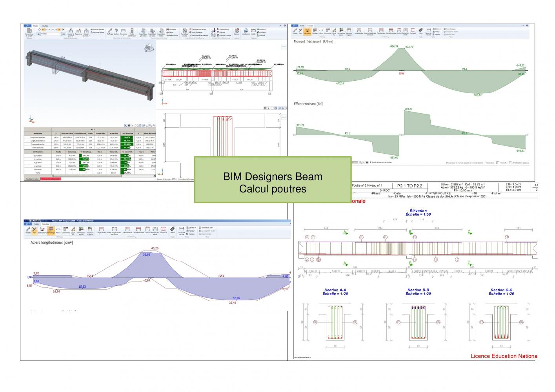Open the Section tool in model window

click(x=116, y=31)
